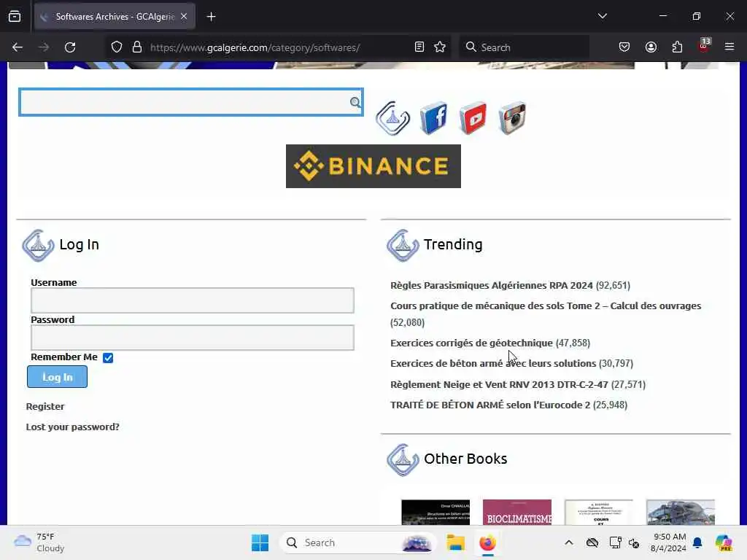Click the Binance advertisement banner

point(373,166)
